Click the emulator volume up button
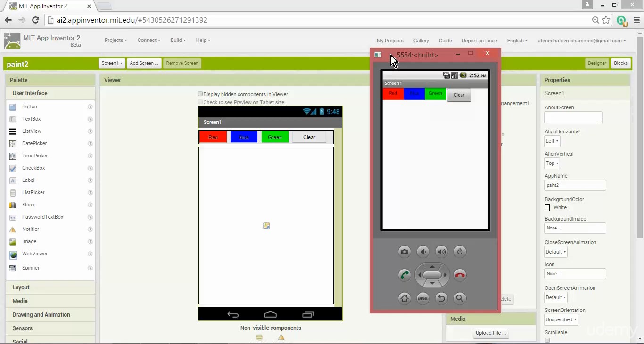Image resolution: width=644 pixels, height=344 pixels. click(x=441, y=252)
